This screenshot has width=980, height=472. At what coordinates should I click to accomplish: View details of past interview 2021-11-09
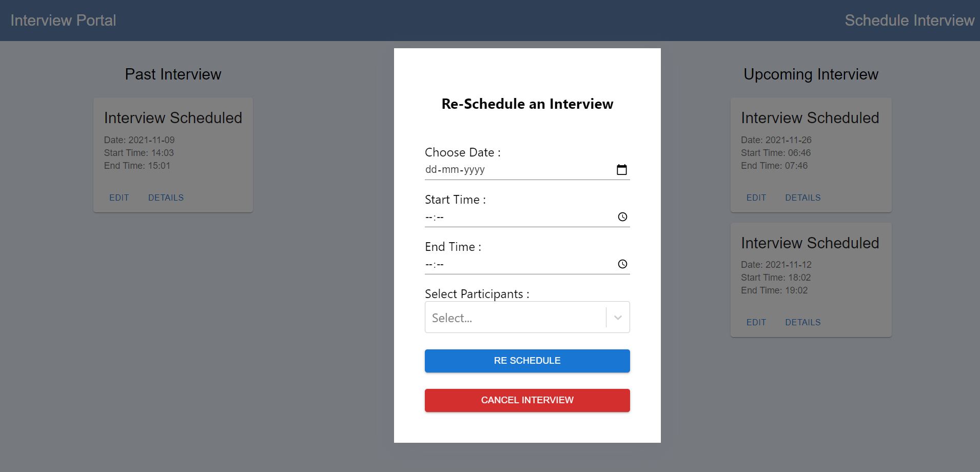point(165,198)
